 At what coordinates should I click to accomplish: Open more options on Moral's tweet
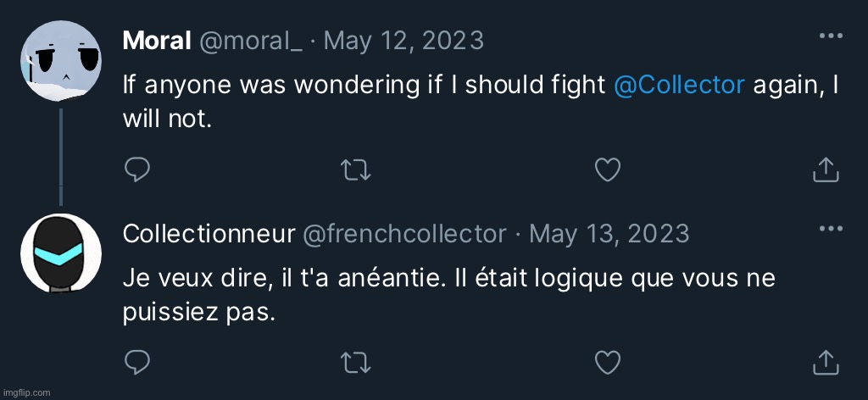[x=830, y=36]
